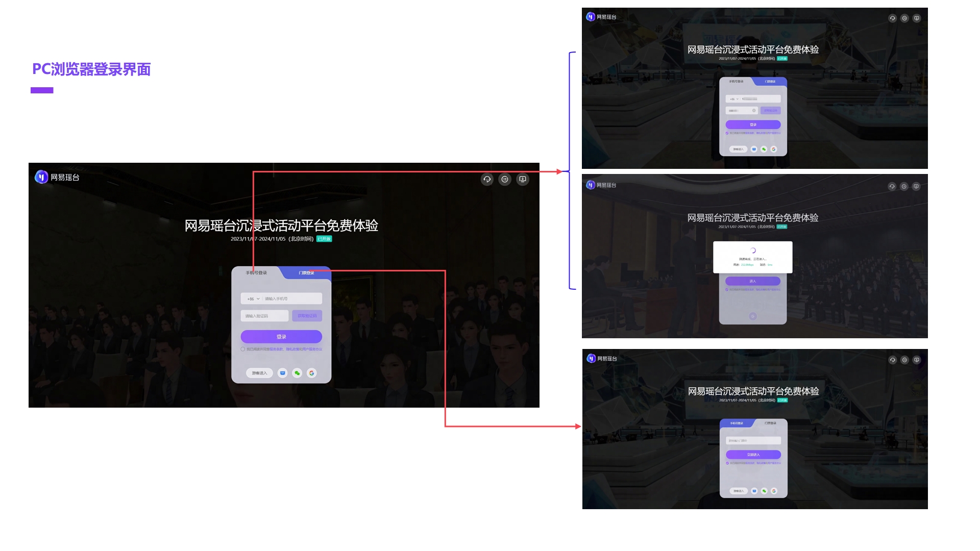Click the green 已开放 badge in large screenshot
This screenshot has height=551, width=980.
[324, 239]
